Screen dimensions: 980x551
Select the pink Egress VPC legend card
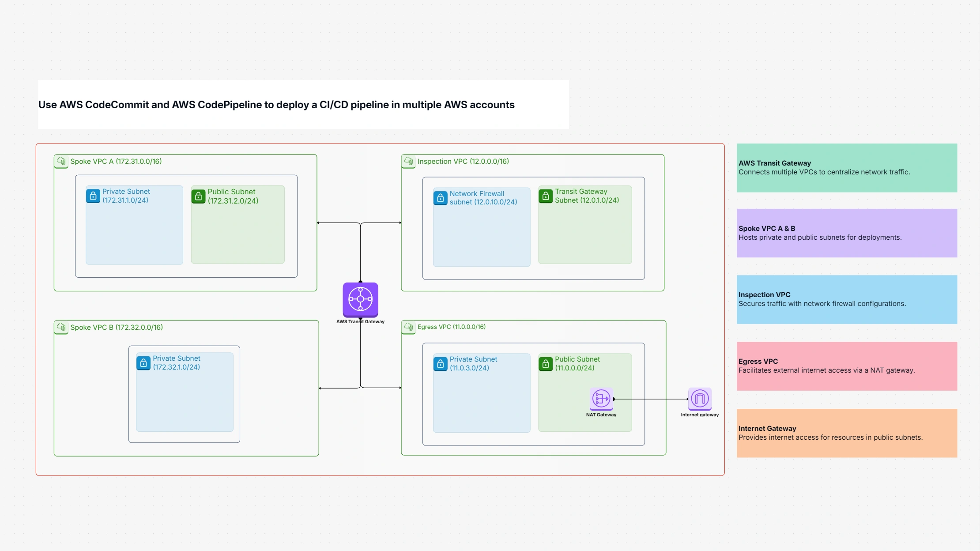847,366
